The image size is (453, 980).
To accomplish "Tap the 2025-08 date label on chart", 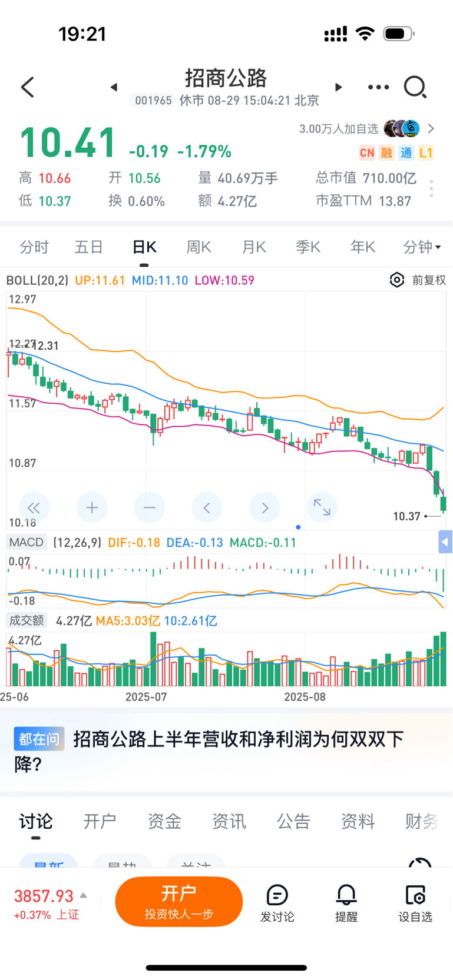I will click(x=305, y=696).
